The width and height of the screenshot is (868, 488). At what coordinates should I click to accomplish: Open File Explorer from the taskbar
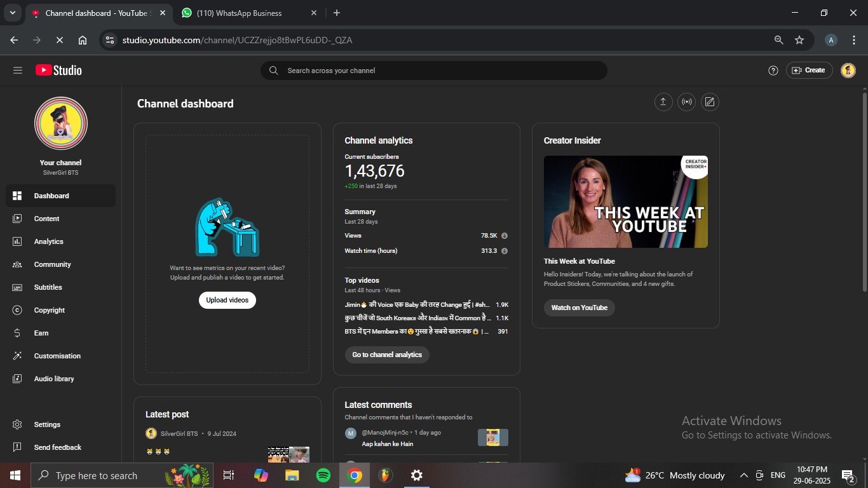[292, 475]
